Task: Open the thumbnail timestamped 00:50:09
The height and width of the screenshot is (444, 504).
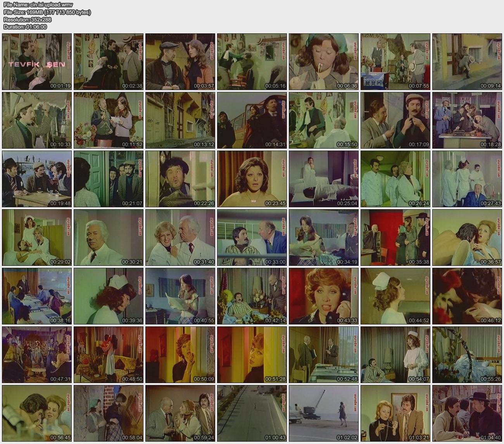Action: pos(180,355)
